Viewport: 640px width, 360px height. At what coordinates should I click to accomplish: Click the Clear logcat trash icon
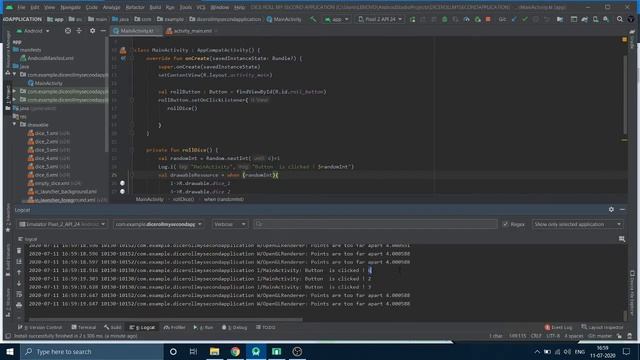[19, 251]
